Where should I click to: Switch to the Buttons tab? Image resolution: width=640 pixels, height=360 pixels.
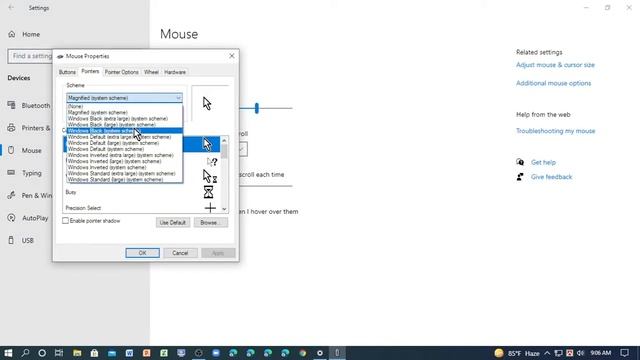(x=67, y=72)
